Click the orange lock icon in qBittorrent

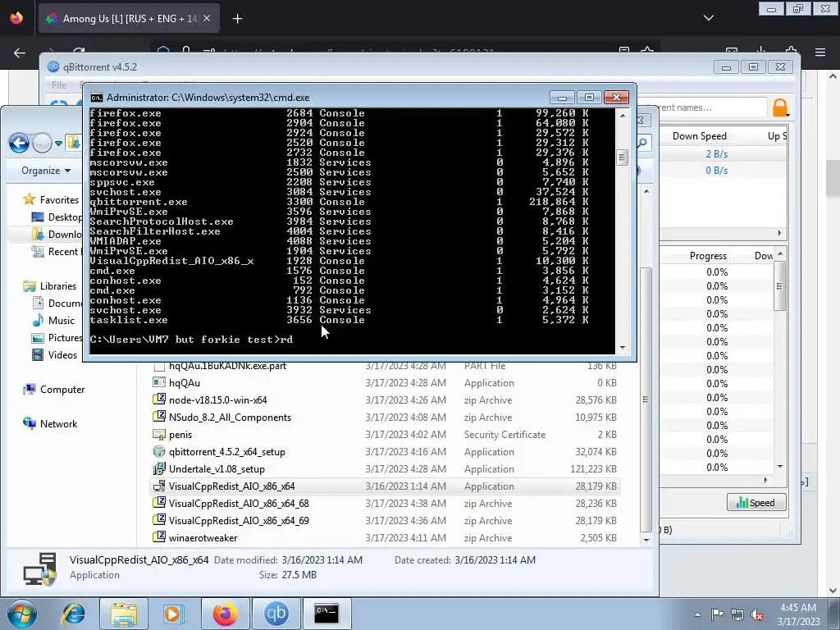pyautogui.click(x=781, y=107)
